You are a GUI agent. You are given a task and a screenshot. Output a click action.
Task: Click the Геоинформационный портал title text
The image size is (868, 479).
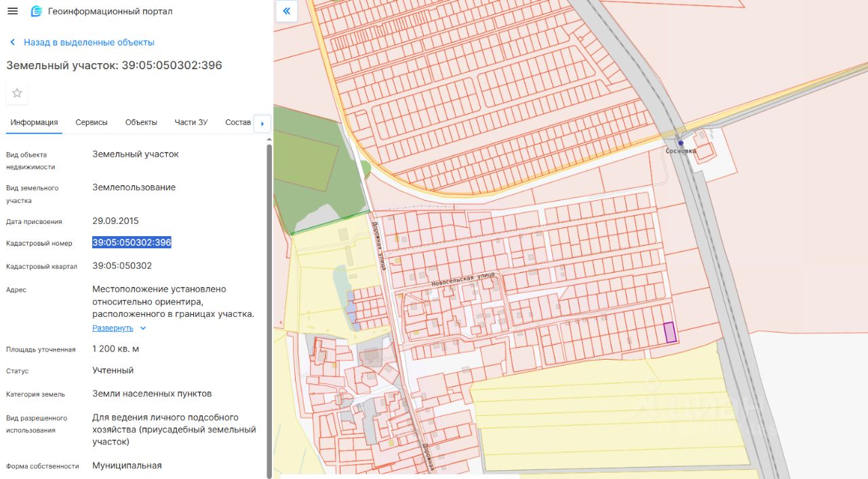click(x=110, y=12)
